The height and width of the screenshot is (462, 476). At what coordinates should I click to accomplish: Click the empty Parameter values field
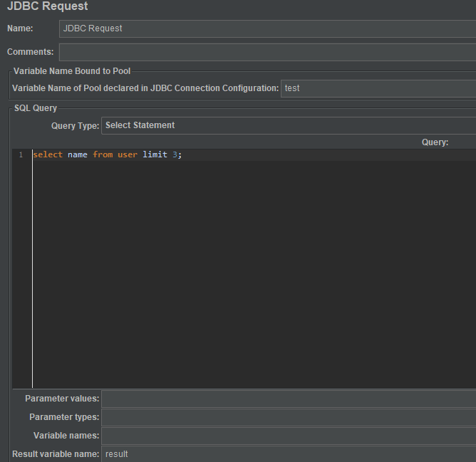pos(288,399)
